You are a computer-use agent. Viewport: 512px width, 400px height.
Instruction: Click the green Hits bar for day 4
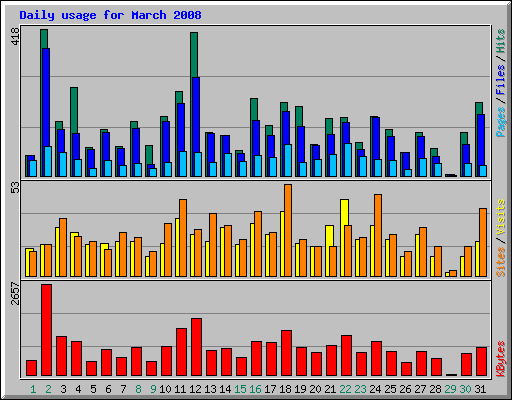[x=74, y=110]
